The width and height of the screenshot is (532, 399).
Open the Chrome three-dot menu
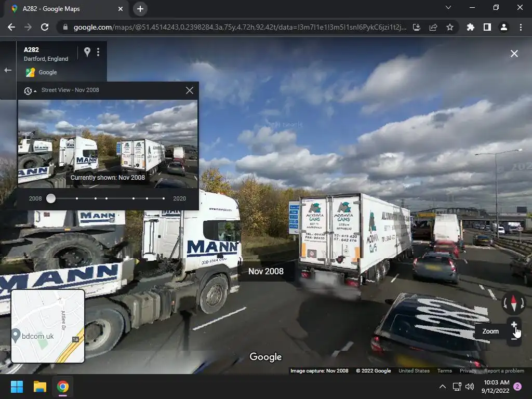click(x=521, y=27)
